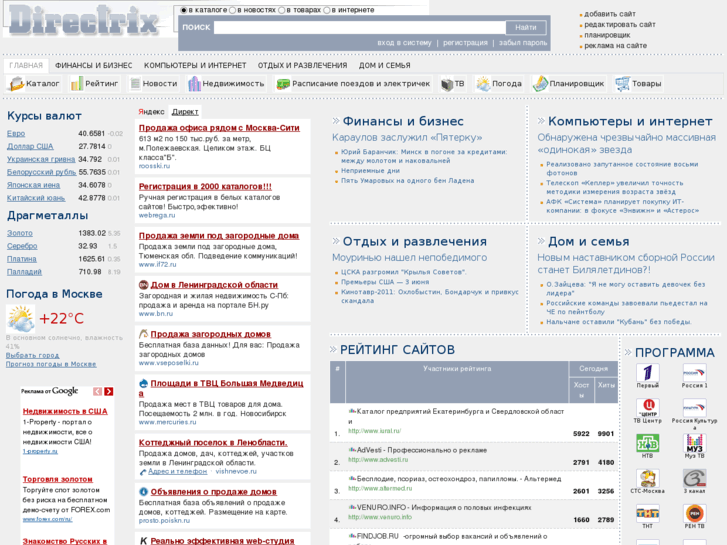Open the КОМПЬЮТЕРЫ И ИНТЕРНЕТ menu
Screen dimensions: 727x545
[195, 65]
